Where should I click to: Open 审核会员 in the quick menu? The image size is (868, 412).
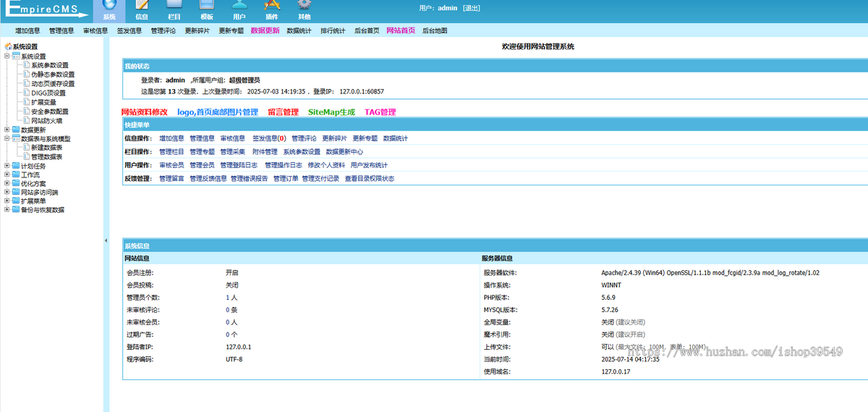tap(171, 165)
